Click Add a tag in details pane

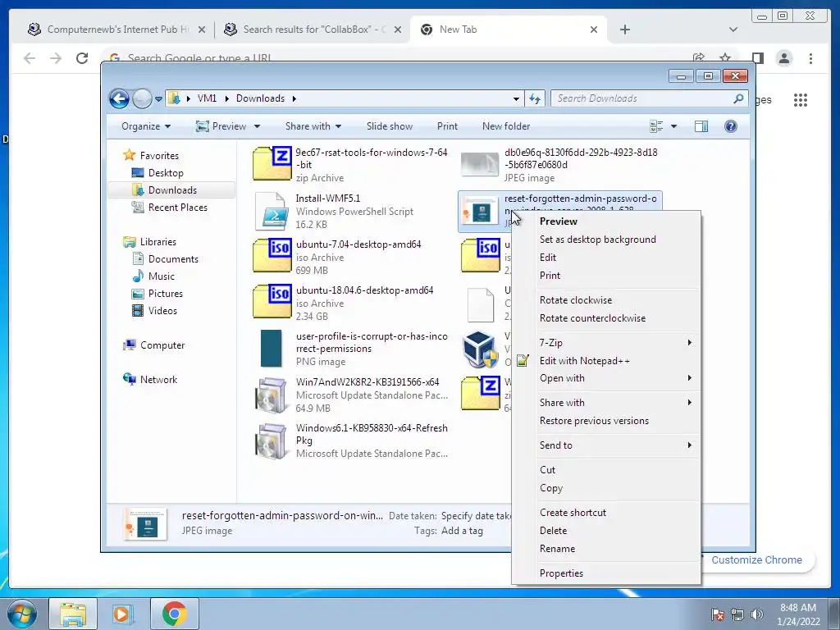pos(461,531)
